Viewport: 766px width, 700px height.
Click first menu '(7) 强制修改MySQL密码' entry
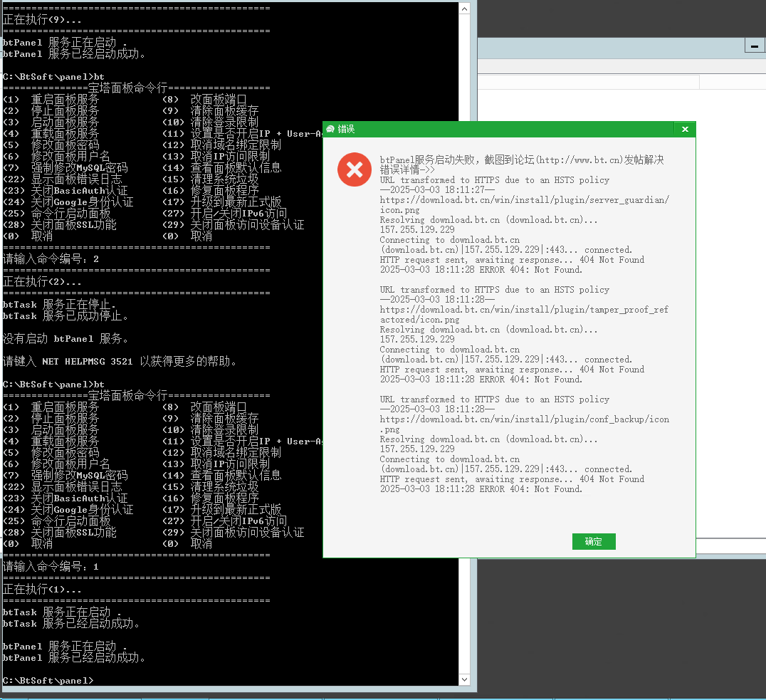tap(65, 167)
